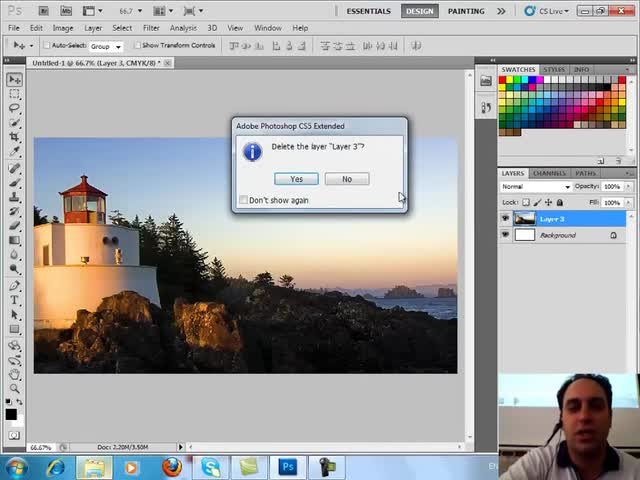Select the Quick Selection tool

pos(14,122)
